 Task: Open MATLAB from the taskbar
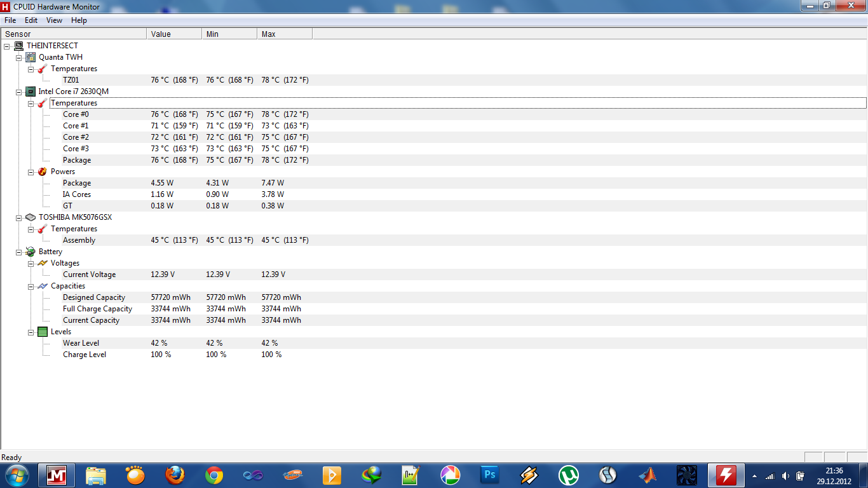tap(648, 475)
